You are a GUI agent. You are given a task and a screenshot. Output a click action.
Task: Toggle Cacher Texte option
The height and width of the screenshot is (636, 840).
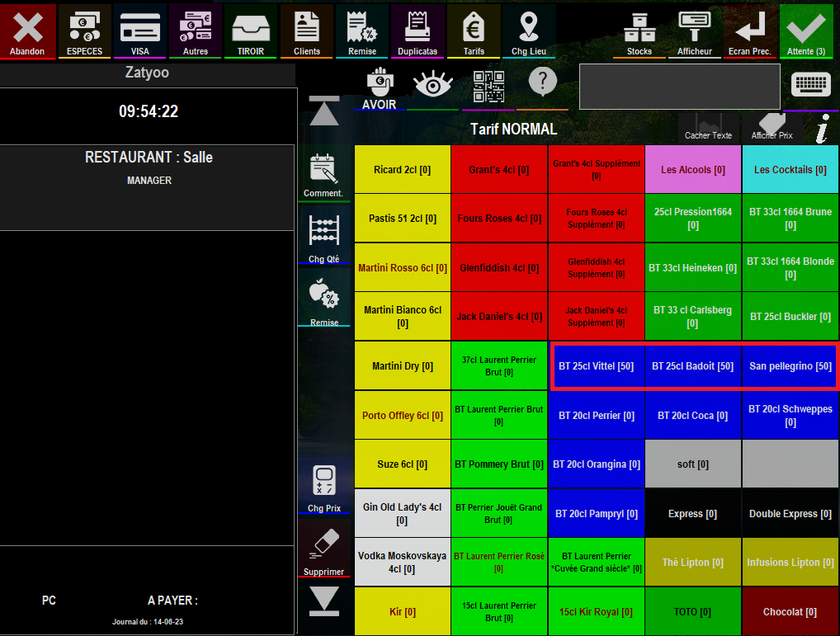pos(708,128)
